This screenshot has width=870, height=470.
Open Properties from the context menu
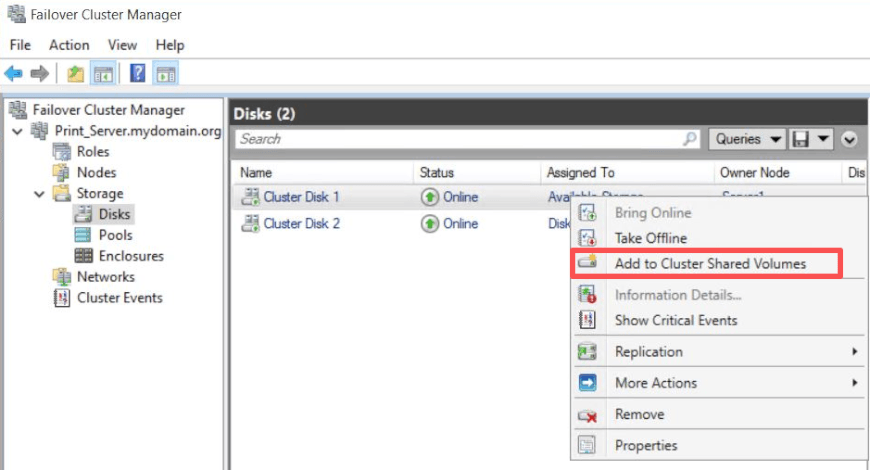(646, 446)
